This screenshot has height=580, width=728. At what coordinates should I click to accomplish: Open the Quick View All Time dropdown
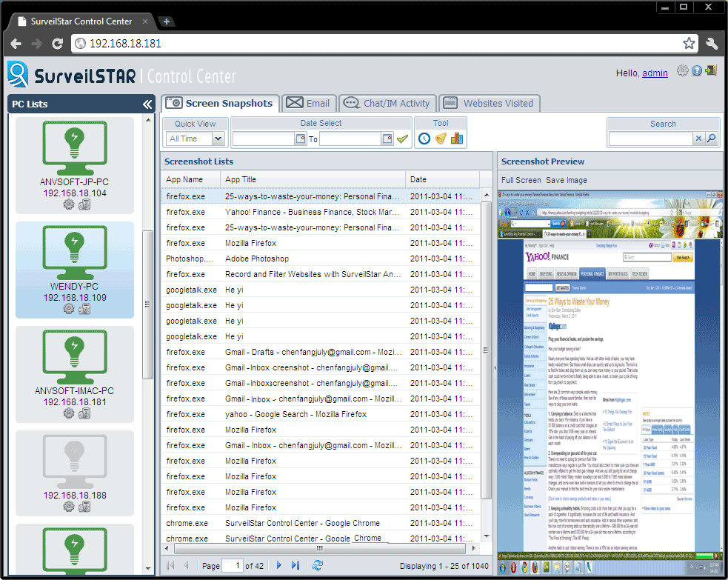click(218, 139)
